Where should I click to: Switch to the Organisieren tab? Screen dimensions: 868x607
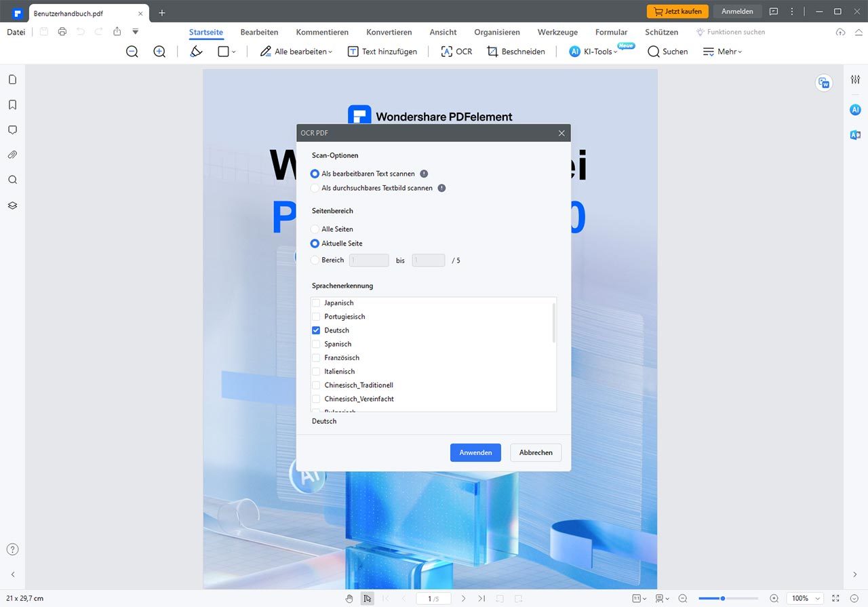click(x=497, y=32)
